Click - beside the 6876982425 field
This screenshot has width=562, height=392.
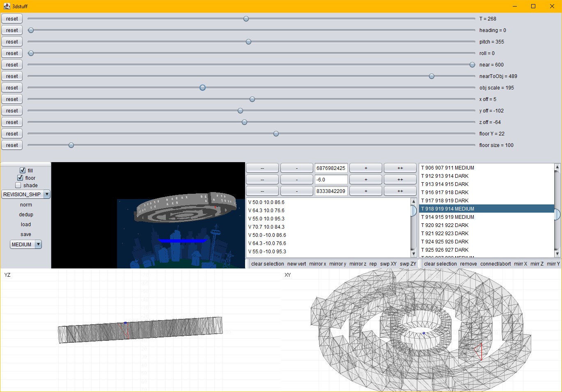click(297, 168)
